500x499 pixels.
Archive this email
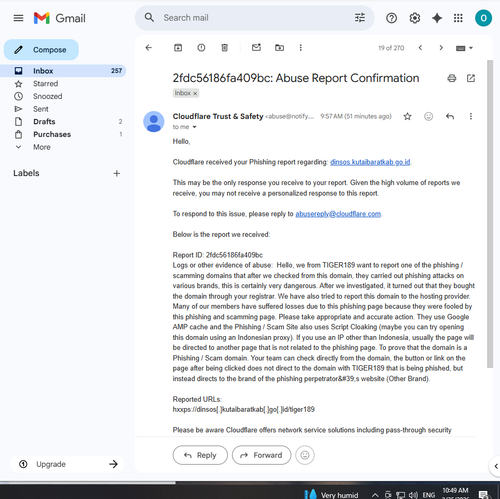[x=178, y=48]
